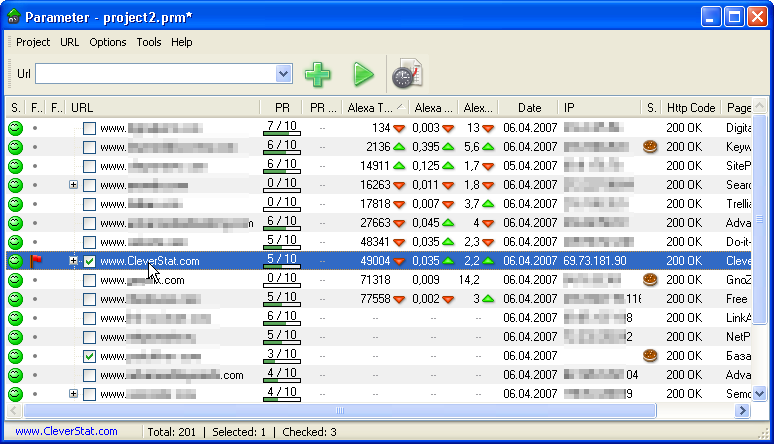Expand the tree node in the 16263 Alexa row
This screenshot has width=774, height=444.
(73, 185)
